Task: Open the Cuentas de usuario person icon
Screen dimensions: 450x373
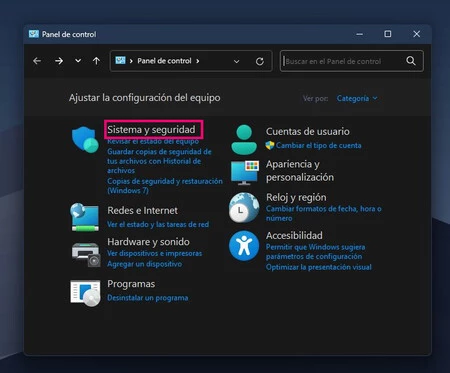Action: tap(244, 140)
